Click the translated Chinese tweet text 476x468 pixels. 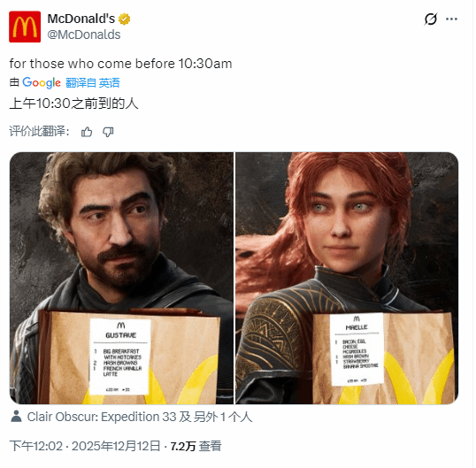point(73,104)
